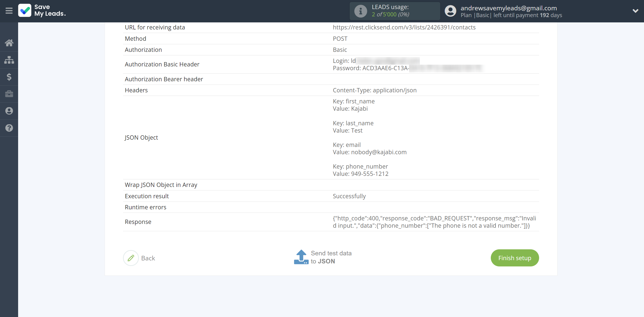Click the upload icon for test data
Viewport: 644px width, 317px height.
[301, 257]
